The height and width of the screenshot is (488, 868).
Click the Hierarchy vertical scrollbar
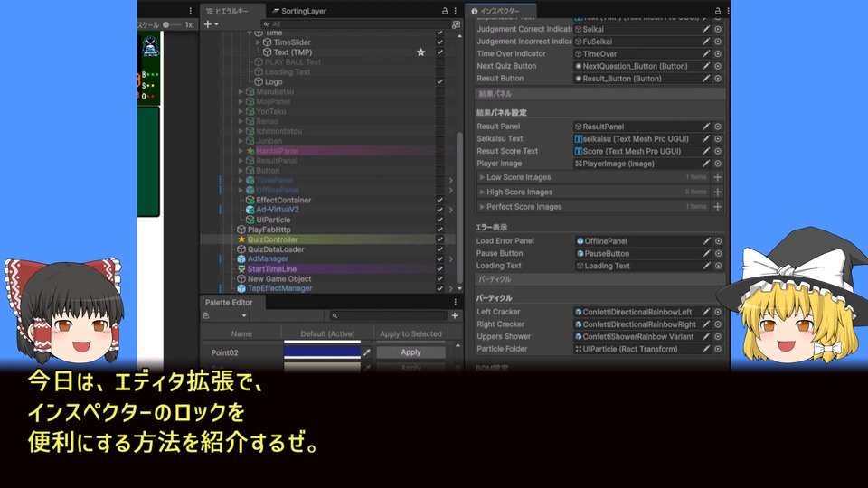point(459,208)
